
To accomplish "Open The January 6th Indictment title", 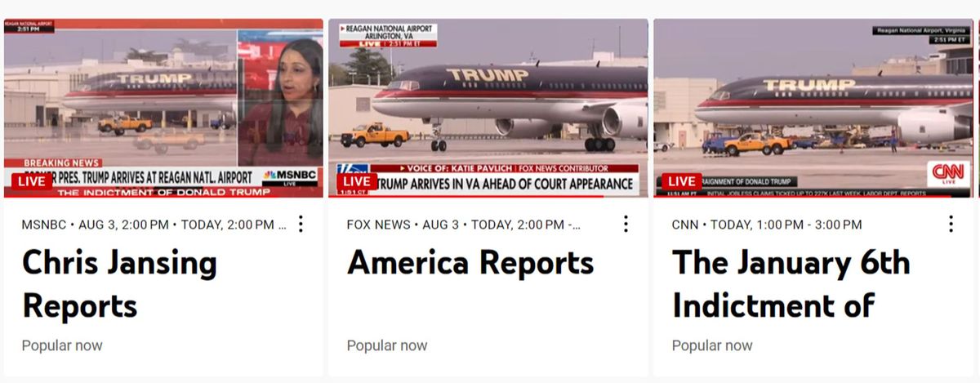I will (x=791, y=284).
